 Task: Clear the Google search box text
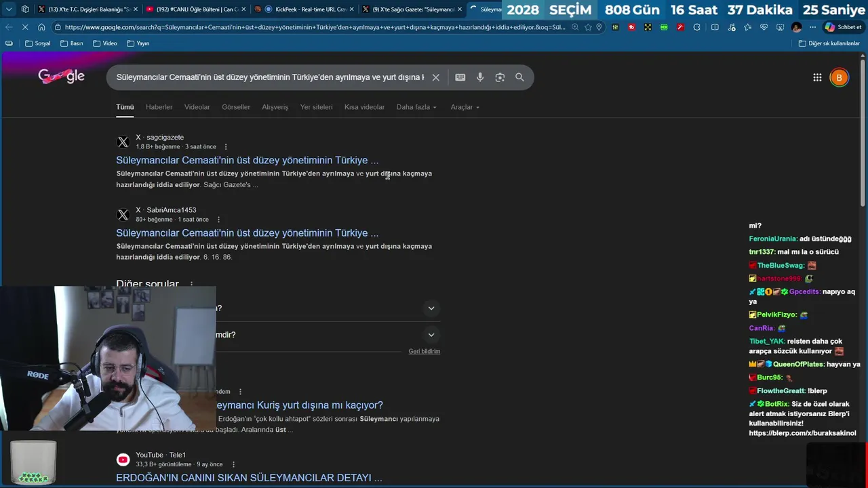pyautogui.click(x=436, y=77)
